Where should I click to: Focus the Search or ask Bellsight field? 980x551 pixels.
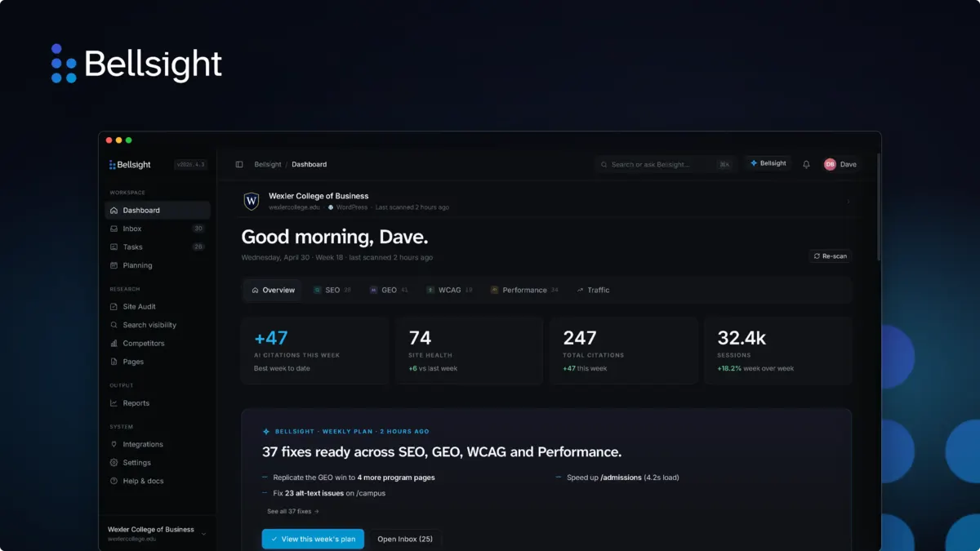point(665,164)
